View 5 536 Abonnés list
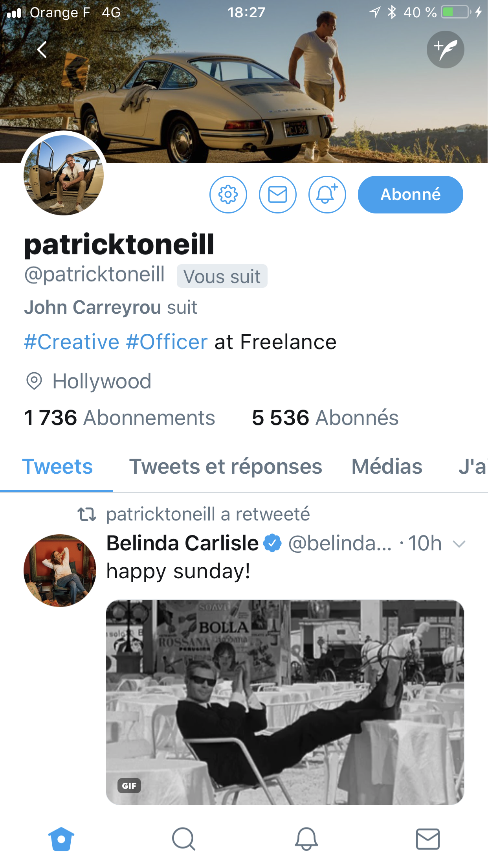Screen dimensions: 488x868 point(325,417)
